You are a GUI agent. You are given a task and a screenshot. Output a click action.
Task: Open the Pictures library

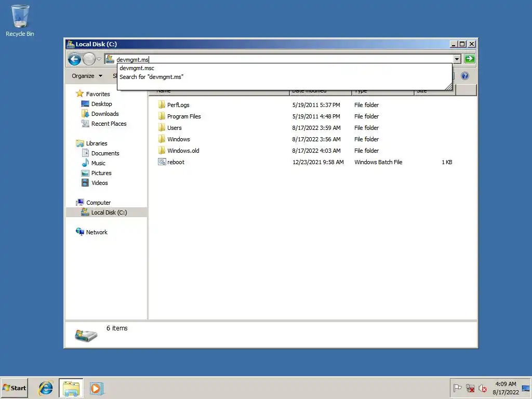click(x=101, y=172)
